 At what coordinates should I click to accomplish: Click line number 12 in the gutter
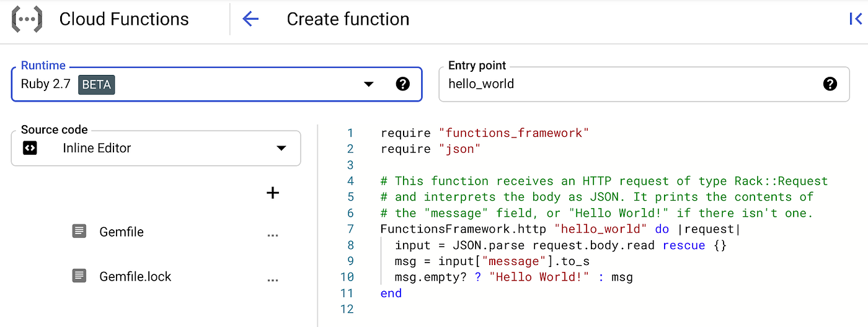click(x=347, y=310)
